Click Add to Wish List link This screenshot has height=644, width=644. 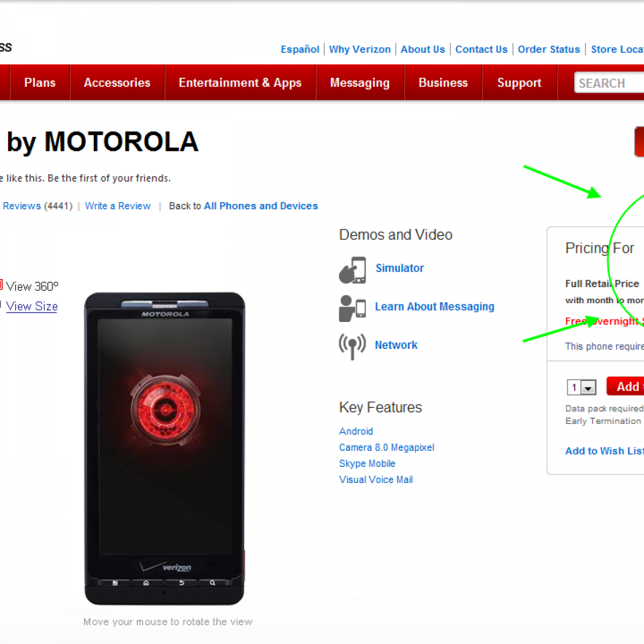tap(604, 451)
